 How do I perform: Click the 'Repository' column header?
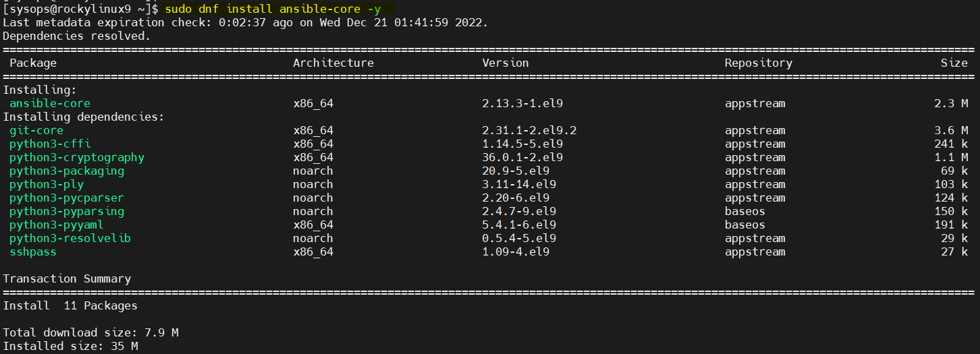(x=759, y=63)
